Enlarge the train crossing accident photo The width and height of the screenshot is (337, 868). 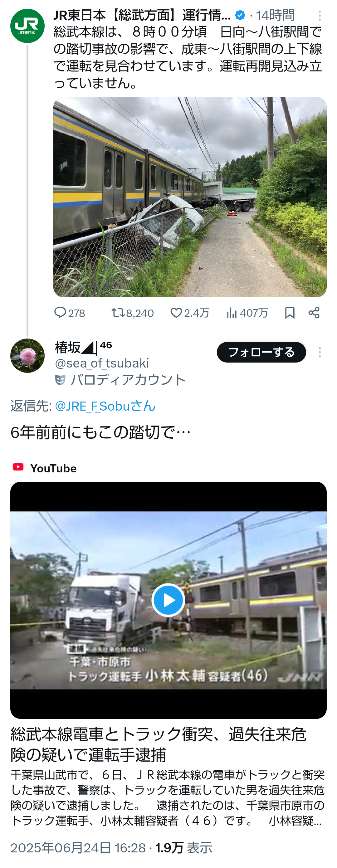point(190,197)
